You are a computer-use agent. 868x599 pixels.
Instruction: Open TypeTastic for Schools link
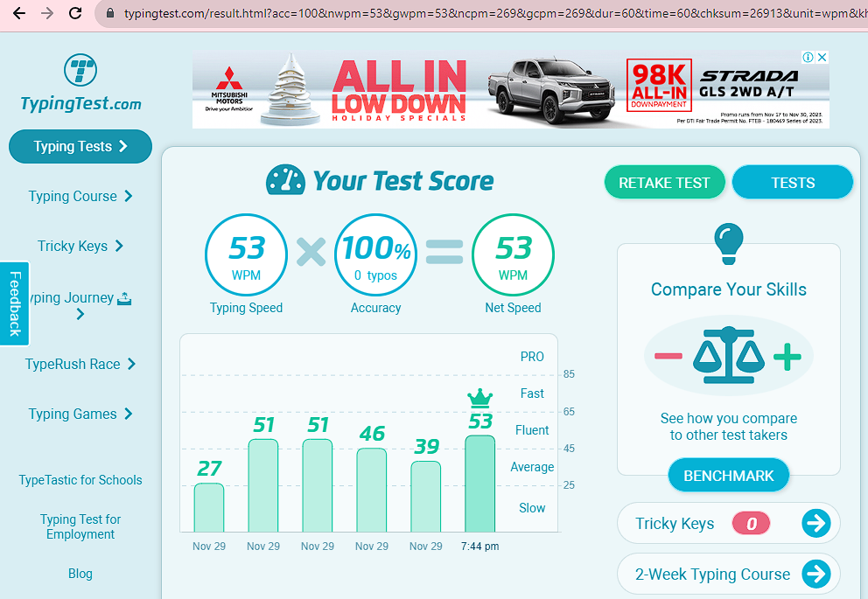coord(80,480)
